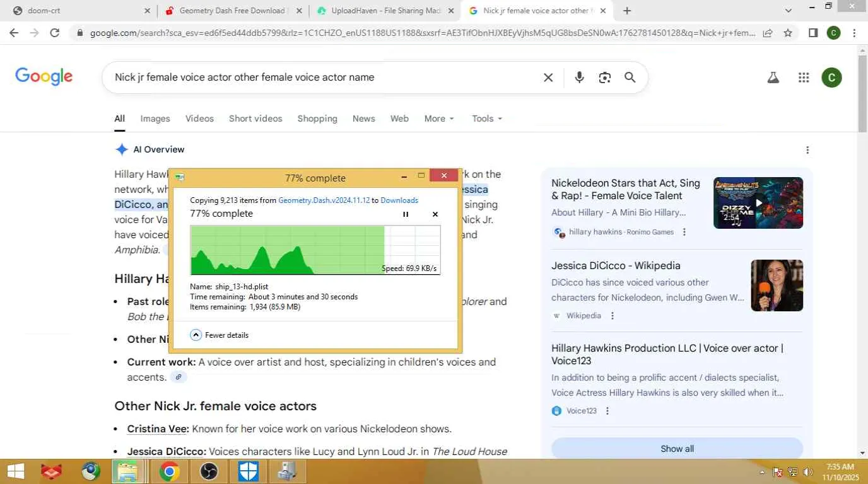Screen dimensions: 868x484
Task: Open the taskbar clock showing 7:35 AM
Action: pos(840,472)
